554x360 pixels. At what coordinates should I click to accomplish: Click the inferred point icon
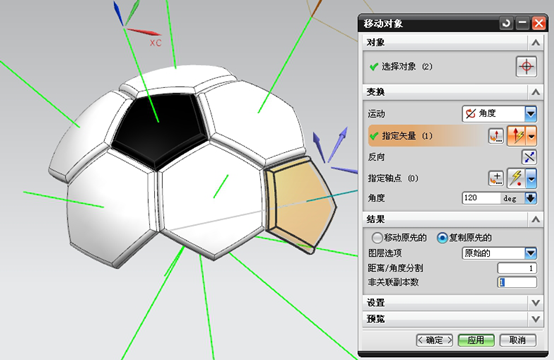pos(516,178)
